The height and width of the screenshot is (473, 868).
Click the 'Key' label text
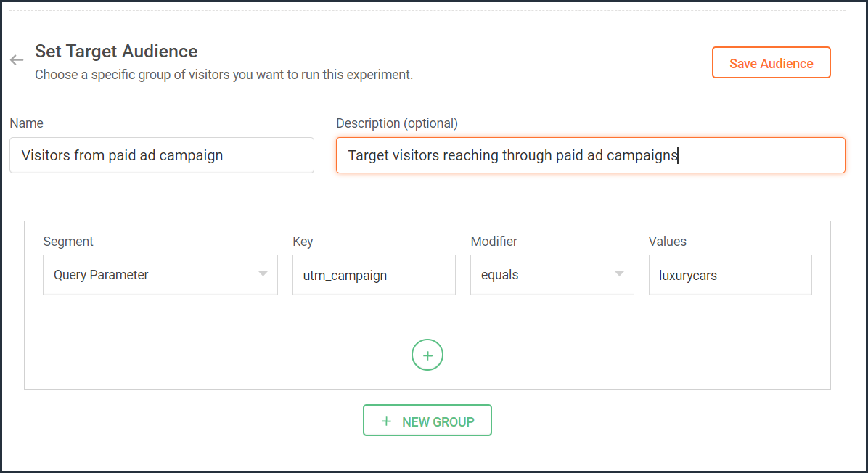303,242
